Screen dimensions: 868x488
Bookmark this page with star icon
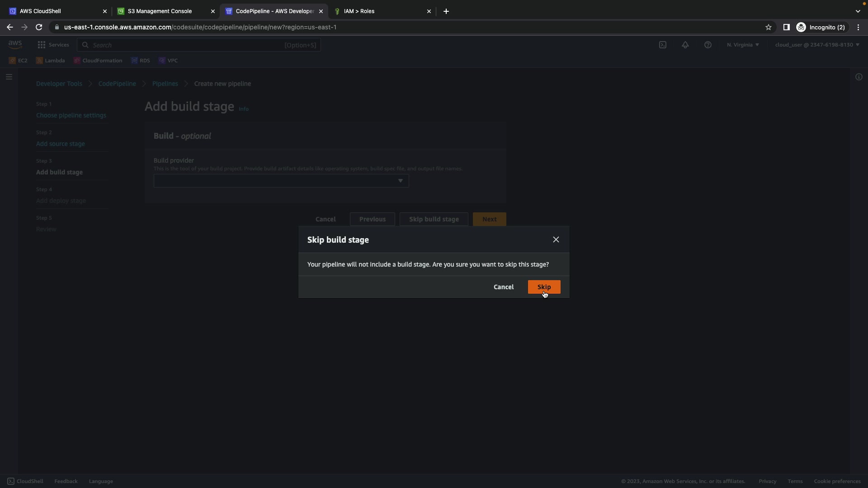(768, 27)
